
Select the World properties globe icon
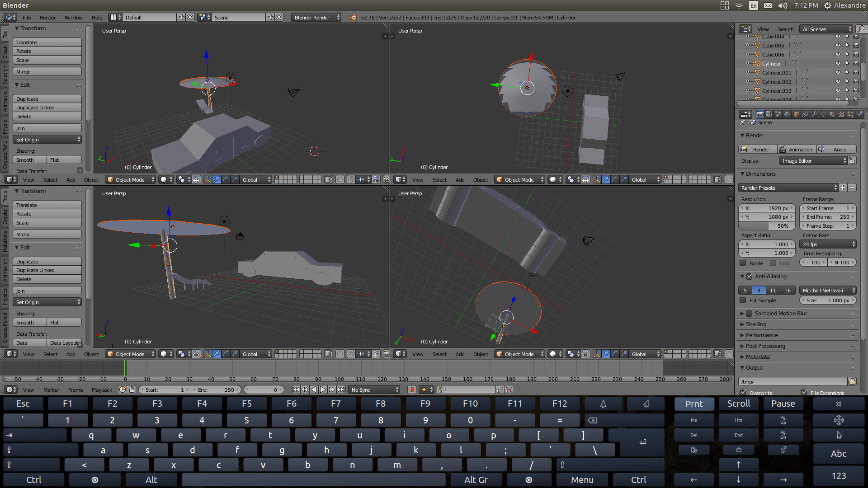click(x=787, y=114)
